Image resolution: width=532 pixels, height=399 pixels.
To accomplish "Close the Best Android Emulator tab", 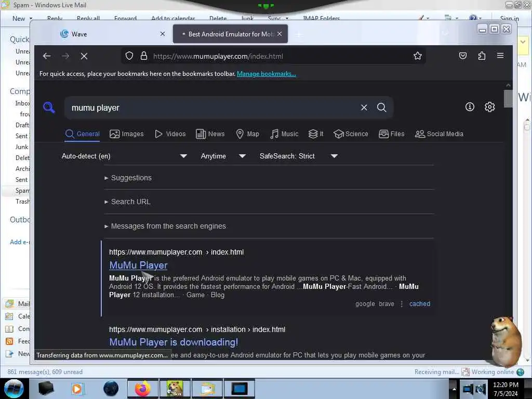I will click(x=280, y=34).
